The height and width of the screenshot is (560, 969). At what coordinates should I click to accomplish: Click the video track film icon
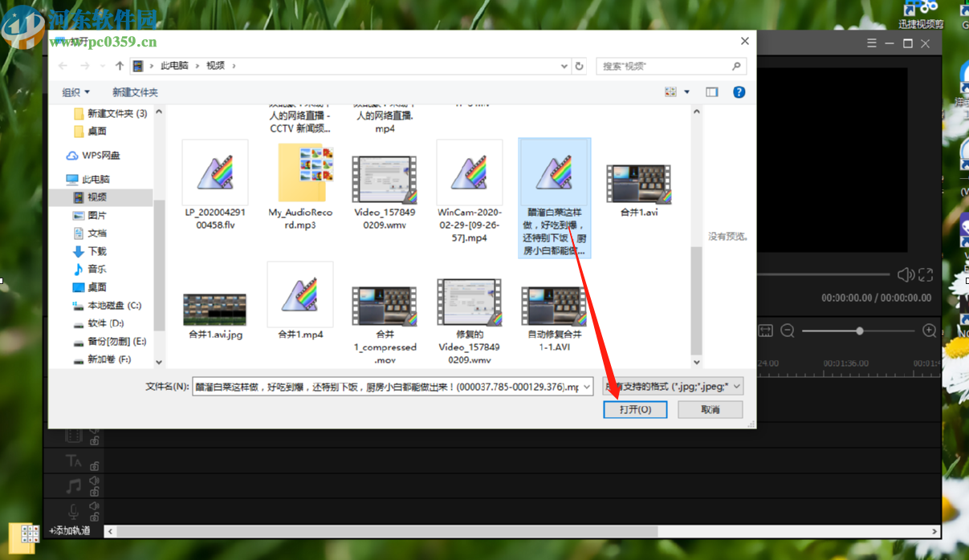point(74,436)
